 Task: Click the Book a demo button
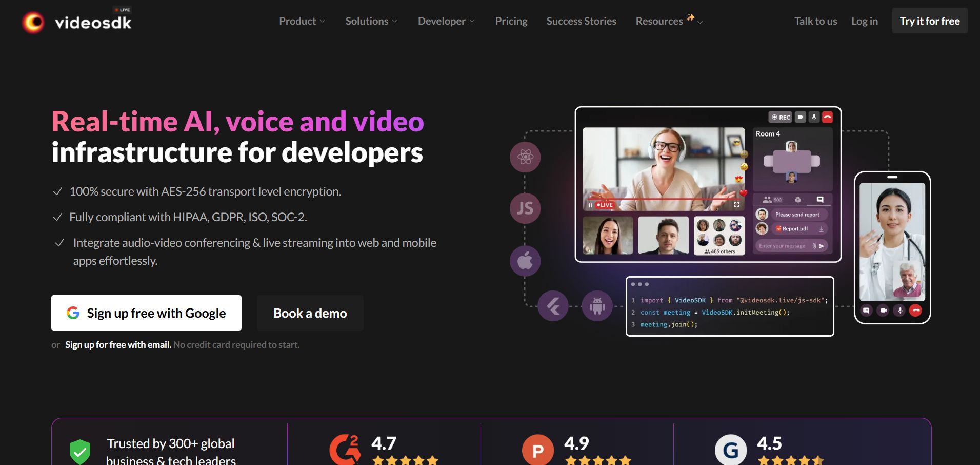click(x=310, y=313)
